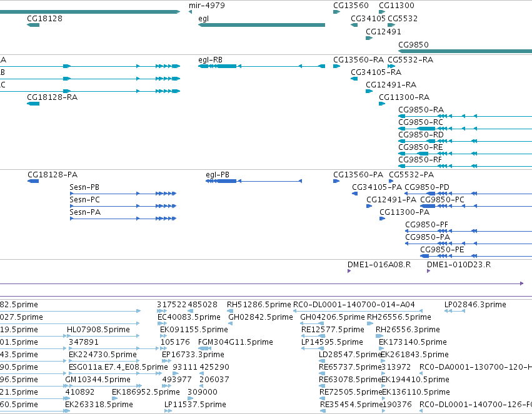Screen dimensions: 532x414
Task: Click CDS label 'CG9850-PF'
Action: [x=427, y=225]
